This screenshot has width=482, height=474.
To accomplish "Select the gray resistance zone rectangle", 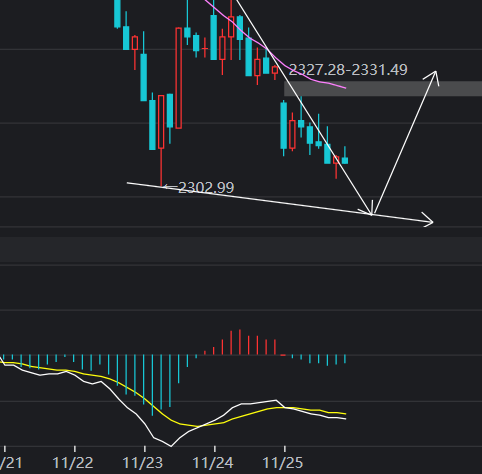I will (x=383, y=89).
